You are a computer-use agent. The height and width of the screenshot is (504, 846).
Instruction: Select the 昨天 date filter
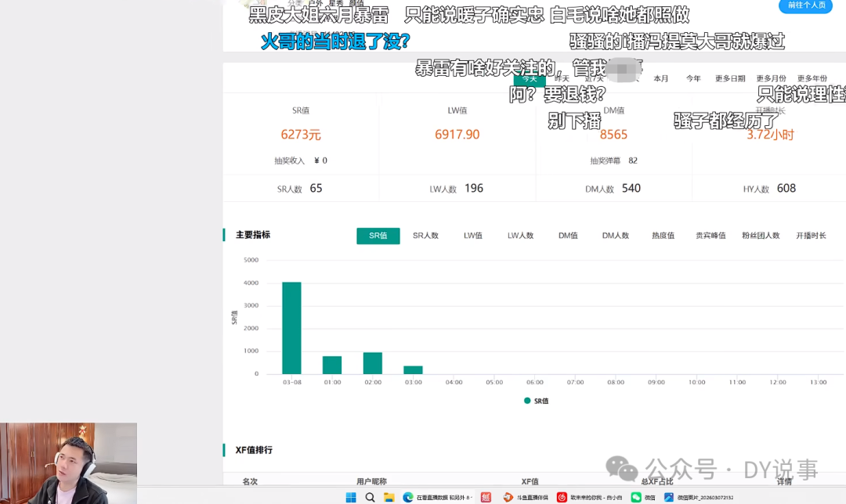point(562,79)
